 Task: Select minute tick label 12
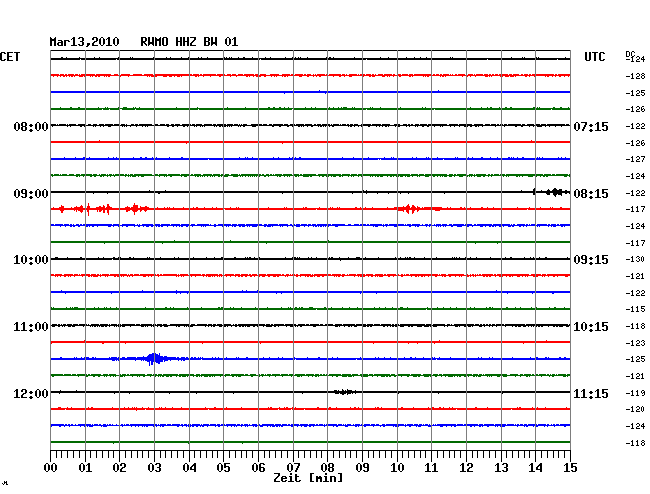466,468
